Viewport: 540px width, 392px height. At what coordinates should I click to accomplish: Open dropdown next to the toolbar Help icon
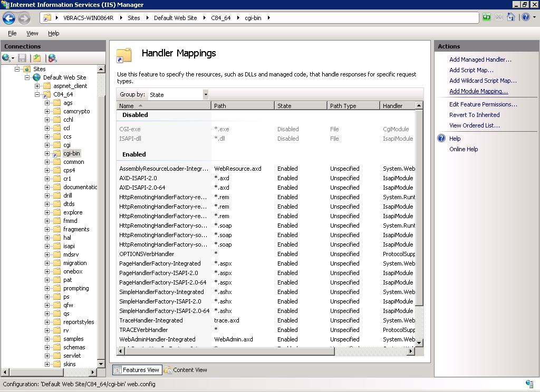coord(535,17)
